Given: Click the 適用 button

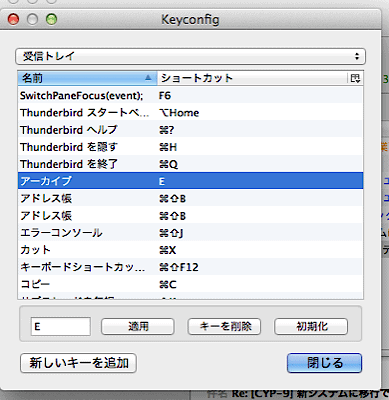Looking at the screenshot, I should click(x=138, y=326).
